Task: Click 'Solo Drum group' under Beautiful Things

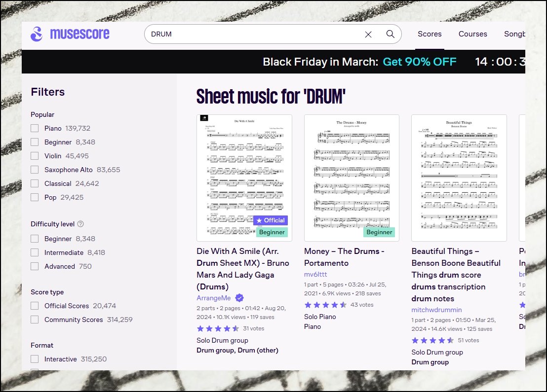Action: [x=437, y=352]
